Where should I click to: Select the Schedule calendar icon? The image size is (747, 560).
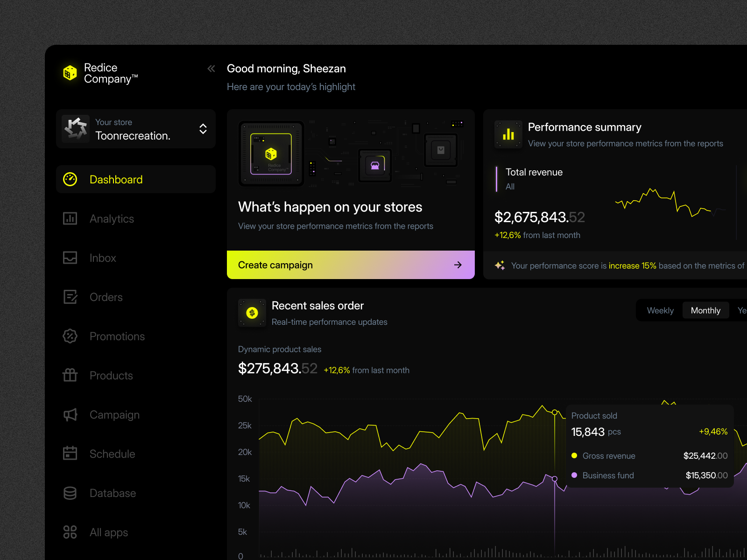(x=70, y=454)
